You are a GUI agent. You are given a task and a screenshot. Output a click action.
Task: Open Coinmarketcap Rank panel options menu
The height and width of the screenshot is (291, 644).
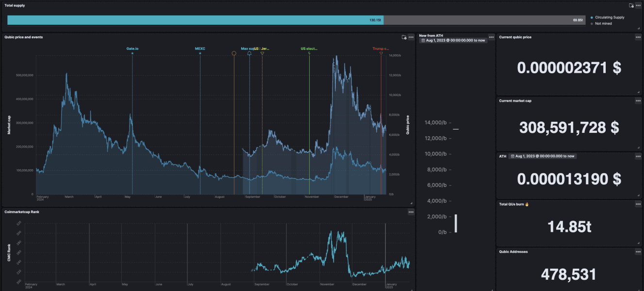(411, 212)
